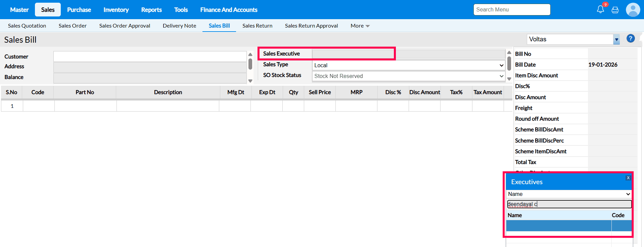Open the SO Stock Status dropdown
The width and height of the screenshot is (644, 247).
pos(408,76)
